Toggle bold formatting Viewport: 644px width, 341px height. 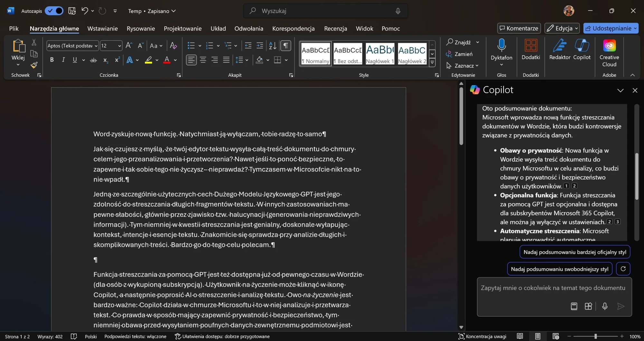[52, 60]
